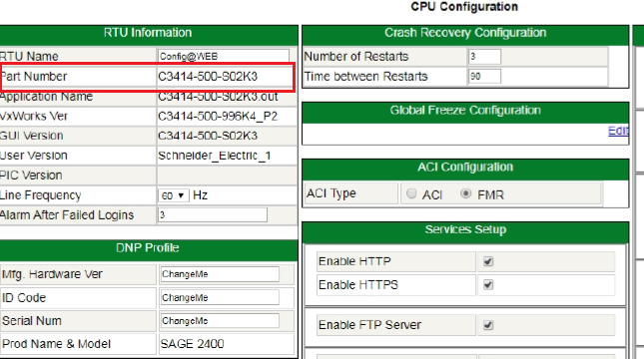Edit the Alarm After Failed Logins field
This screenshot has height=359, width=644.
[213, 215]
